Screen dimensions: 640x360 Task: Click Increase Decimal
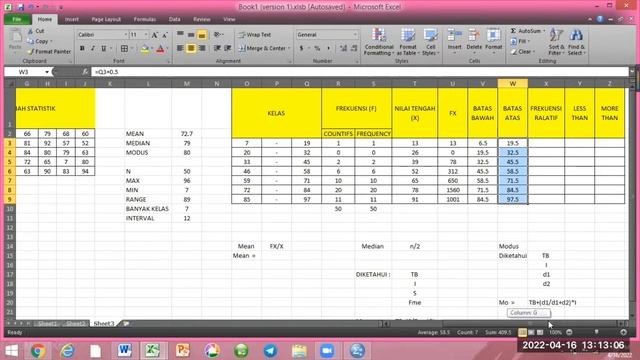[343, 49]
